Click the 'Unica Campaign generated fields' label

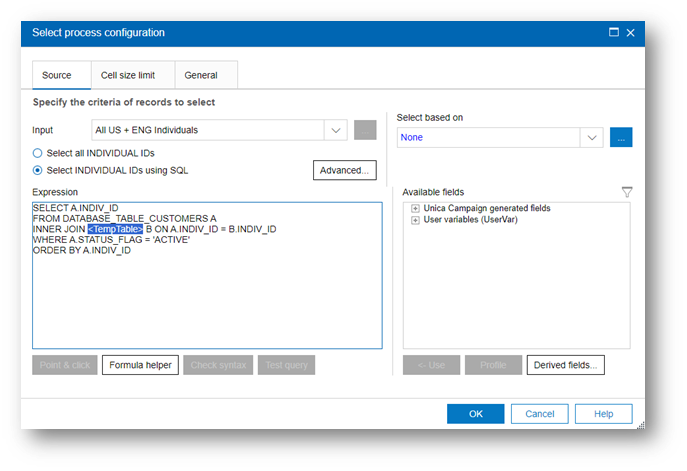(x=487, y=208)
